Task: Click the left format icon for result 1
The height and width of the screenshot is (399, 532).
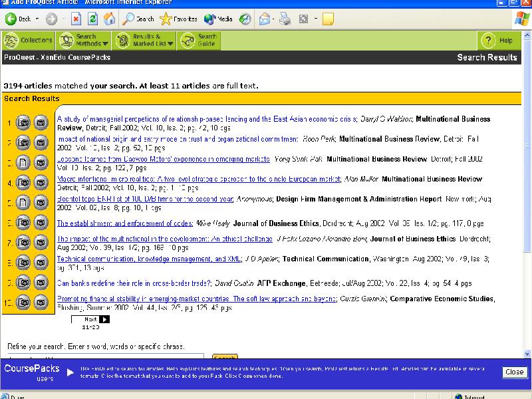Action: (x=23, y=122)
